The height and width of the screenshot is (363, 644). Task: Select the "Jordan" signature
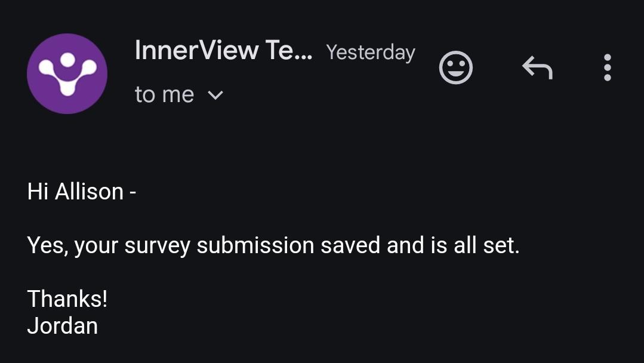coord(63,326)
